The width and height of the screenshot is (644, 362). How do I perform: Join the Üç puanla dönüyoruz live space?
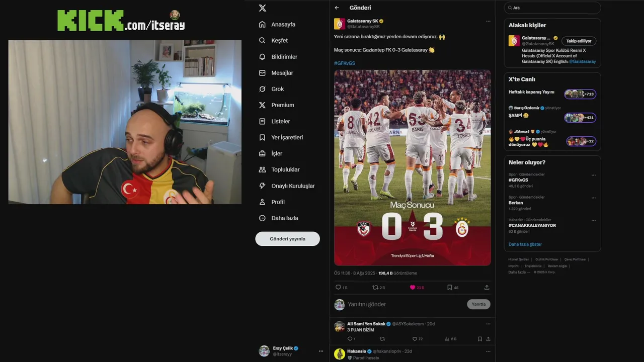552,139
